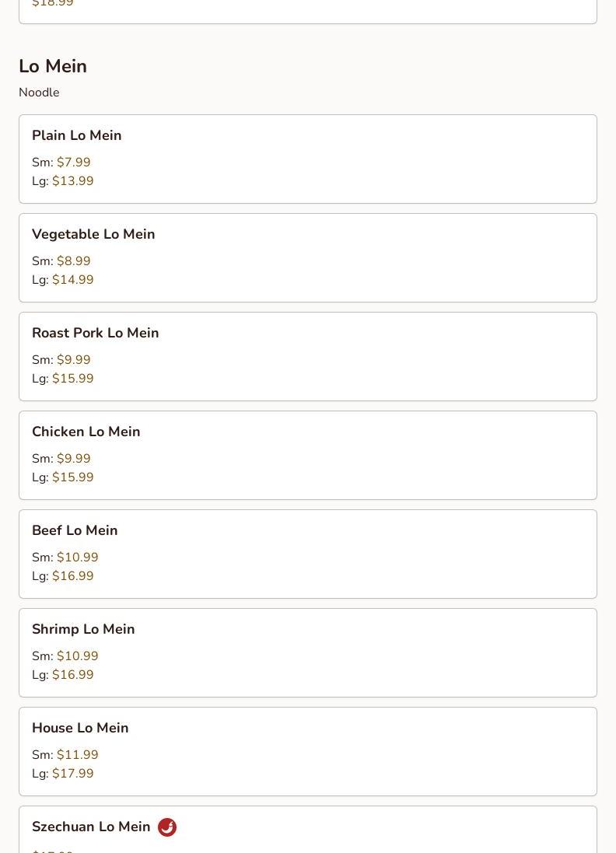Click the Szechuan Lo Mein title text
The image size is (616, 853).
(x=91, y=827)
